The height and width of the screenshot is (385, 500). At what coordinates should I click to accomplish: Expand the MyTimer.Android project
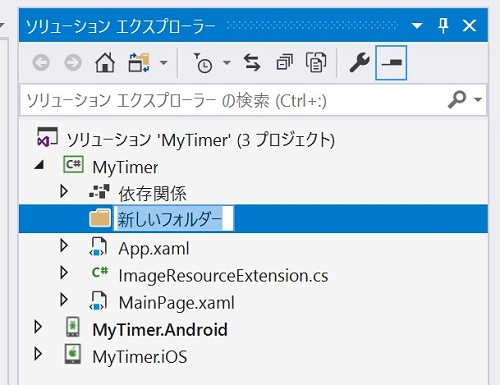click(x=38, y=327)
